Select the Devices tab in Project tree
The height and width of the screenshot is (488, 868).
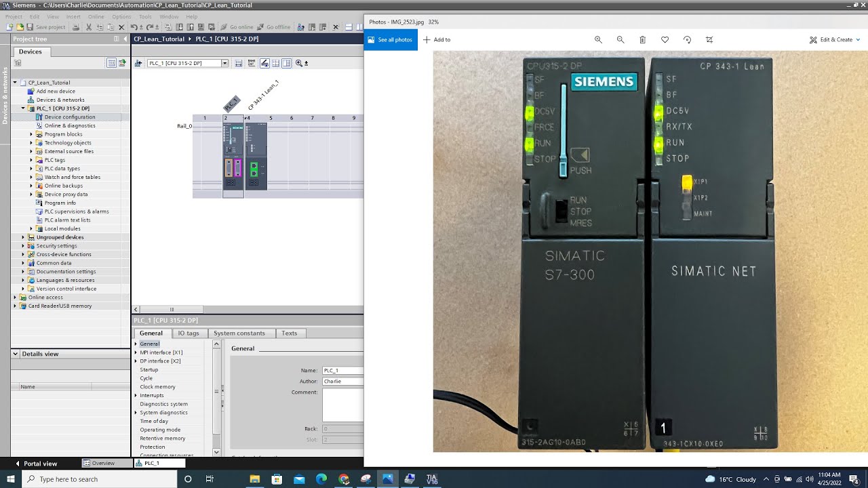[30, 52]
